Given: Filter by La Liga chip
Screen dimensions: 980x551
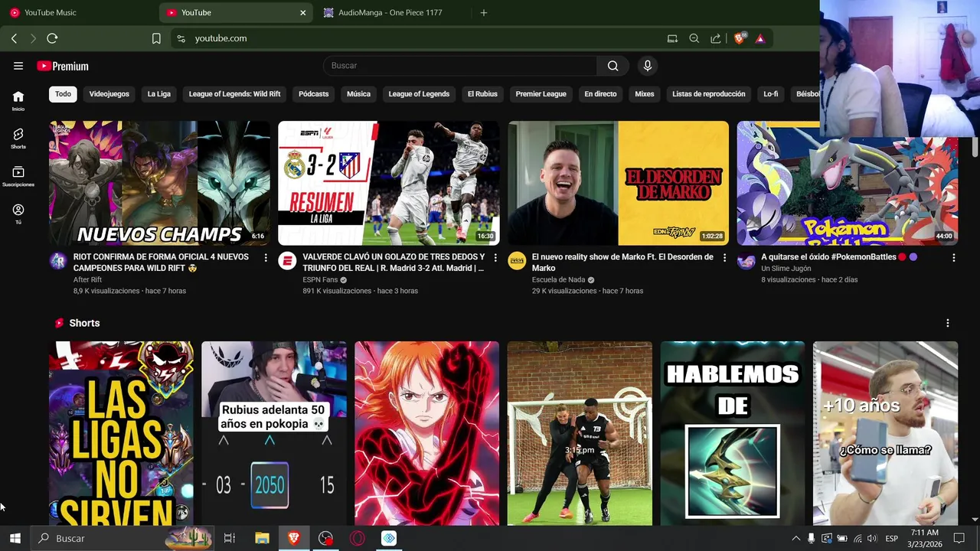Looking at the screenshot, I should tap(159, 94).
